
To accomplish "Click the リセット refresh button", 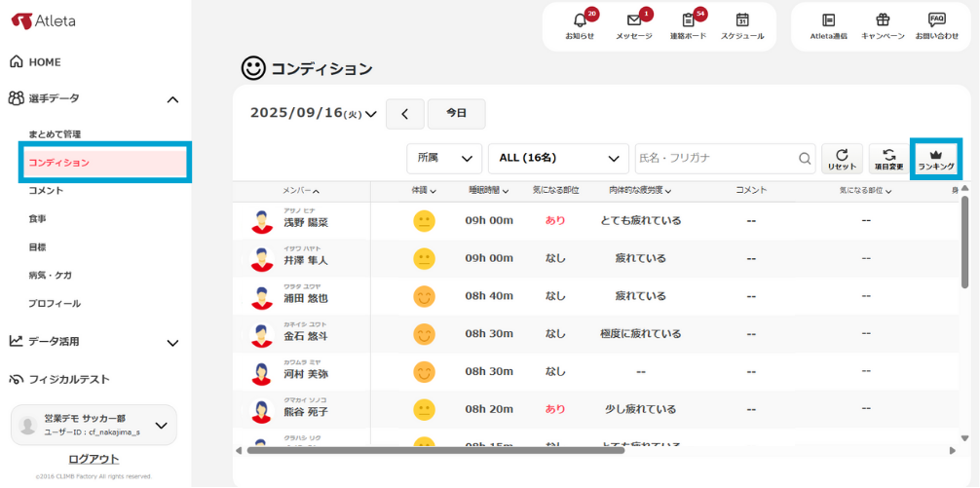I will click(842, 159).
